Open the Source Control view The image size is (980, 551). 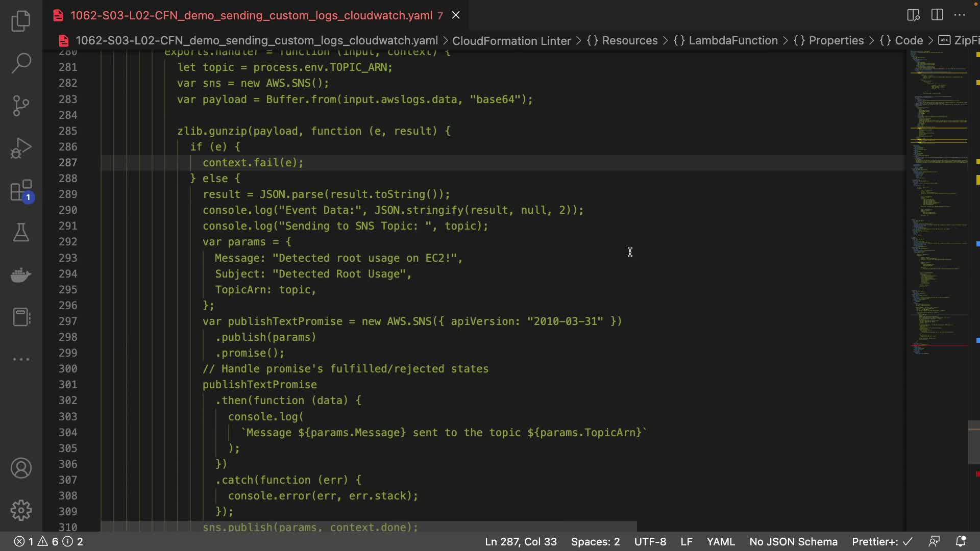click(21, 106)
